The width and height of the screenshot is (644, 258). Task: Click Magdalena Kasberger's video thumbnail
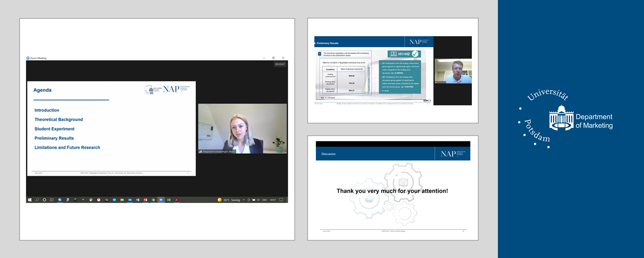pyautogui.click(x=242, y=128)
